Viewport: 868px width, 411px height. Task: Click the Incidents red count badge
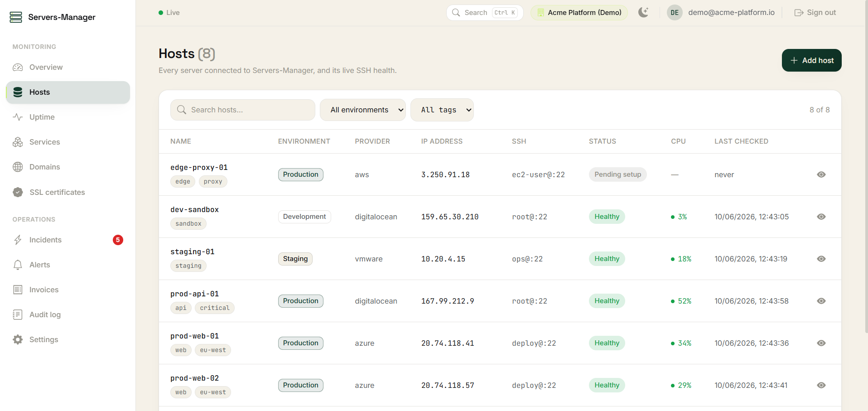(x=118, y=240)
